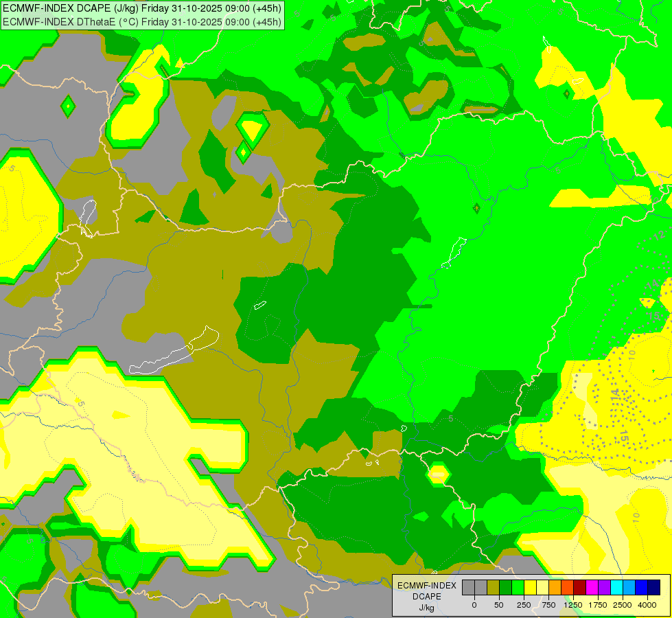Click the 'ECMWF-INDEX DCAPE (J/kg)' title line
This screenshot has height=618, width=672.
tap(142, 8)
